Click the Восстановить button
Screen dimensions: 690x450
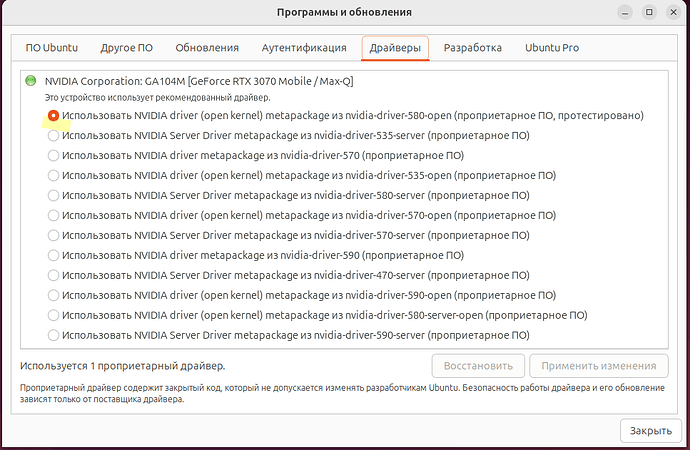coord(478,366)
